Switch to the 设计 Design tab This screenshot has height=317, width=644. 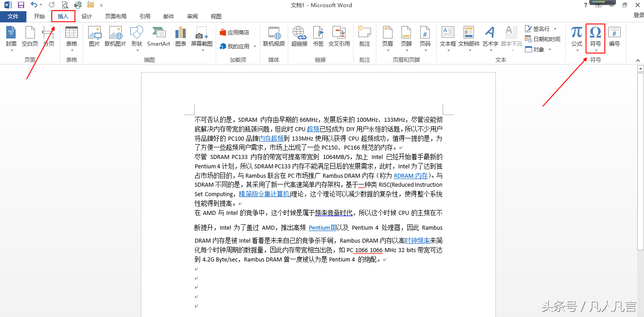click(x=87, y=17)
